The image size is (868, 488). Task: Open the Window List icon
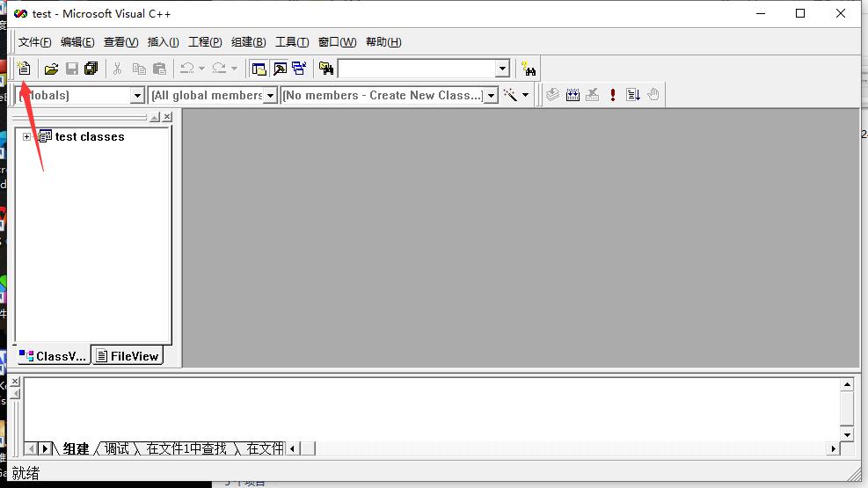tap(300, 69)
